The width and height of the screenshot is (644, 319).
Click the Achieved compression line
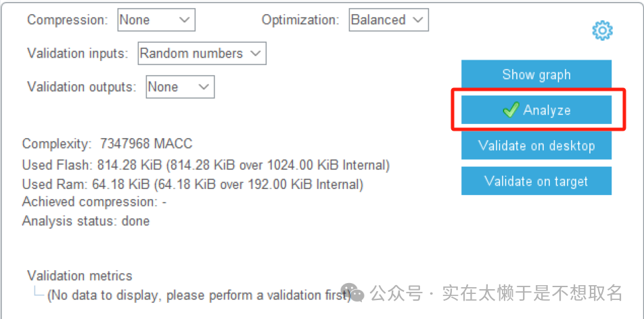pos(94,202)
